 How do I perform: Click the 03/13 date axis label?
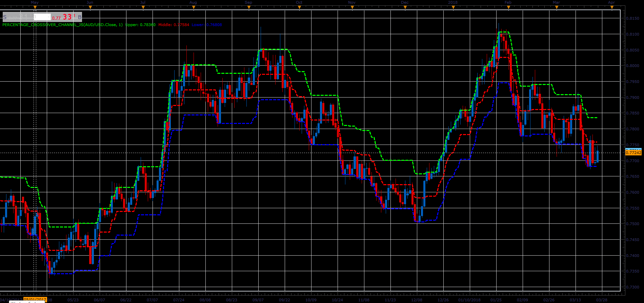tap(575, 300)
